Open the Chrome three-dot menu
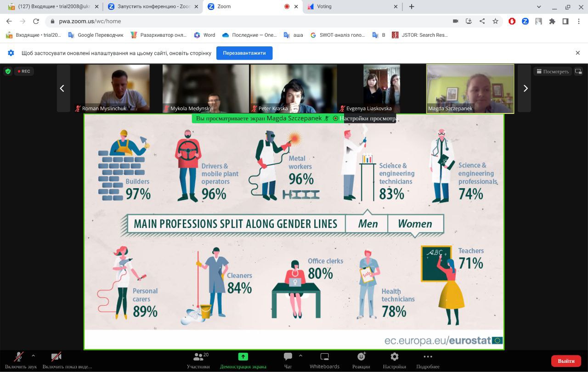The width and height of the screenshot is (588, 372). tap(579, 21)
